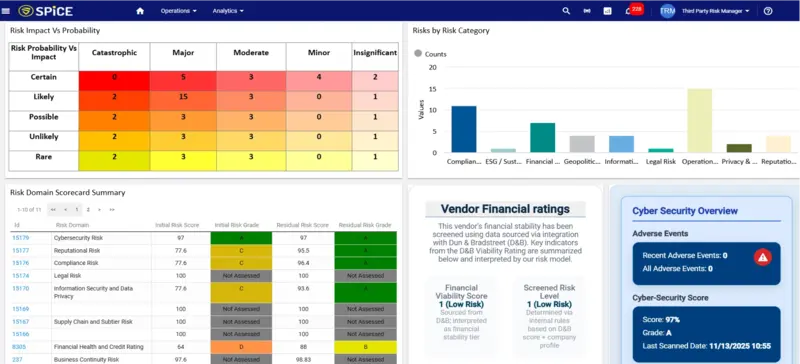Toggle the Counts legend series
This screenshot has height=364, width=800.
click(430, 54)
